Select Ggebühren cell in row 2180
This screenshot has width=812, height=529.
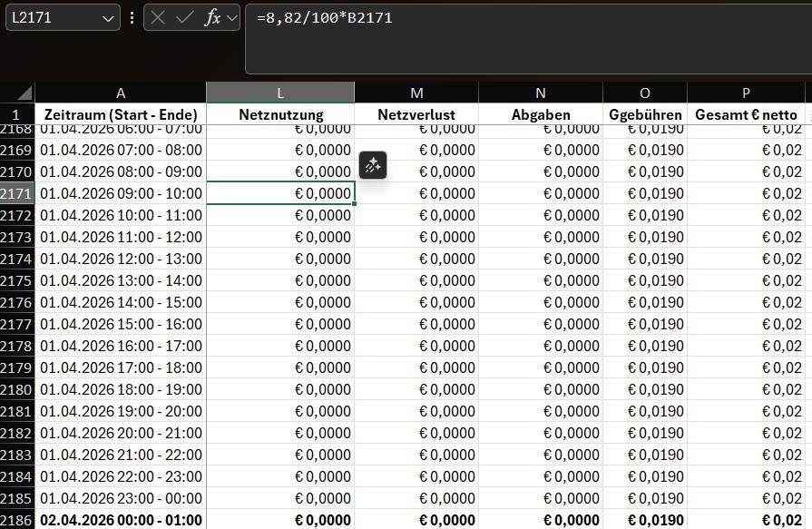645,389
